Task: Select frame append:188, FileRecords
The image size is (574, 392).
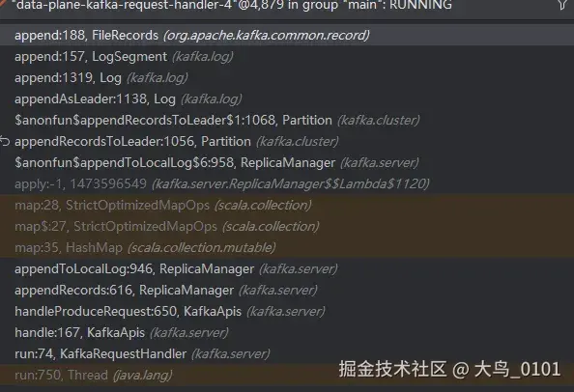Action: tap(287, 35)
